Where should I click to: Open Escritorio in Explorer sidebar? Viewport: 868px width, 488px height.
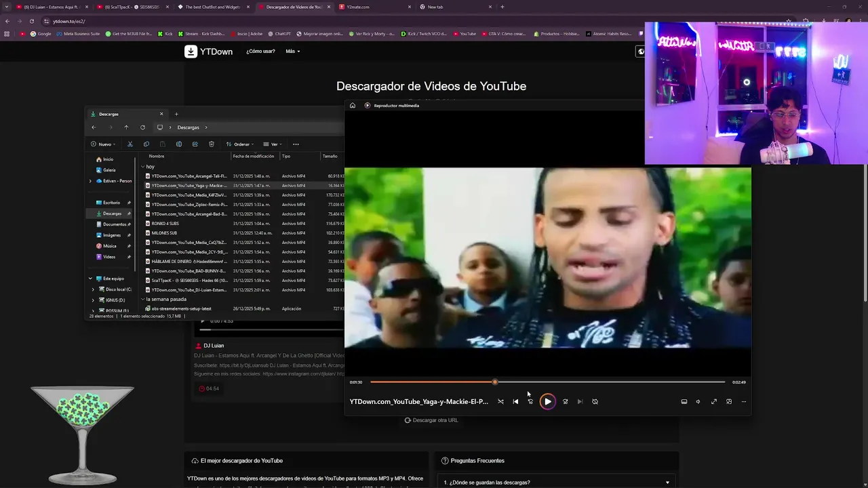point(111,203)
